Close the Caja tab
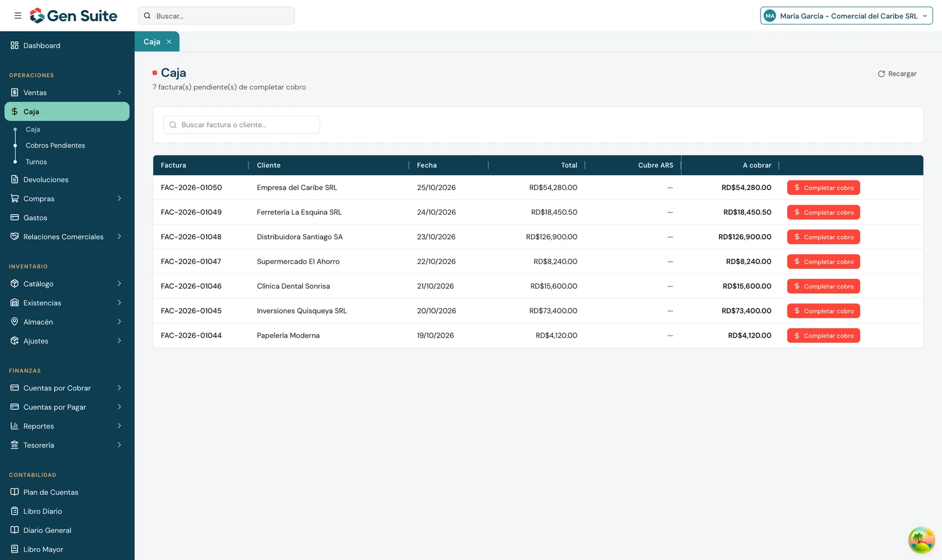This screenshot has height=560, width=942. (169, 42)
